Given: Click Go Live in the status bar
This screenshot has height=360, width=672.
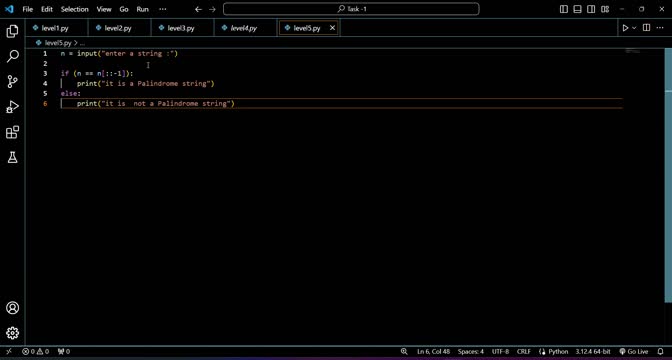Looking at the screenshot, I should (634, 351).
